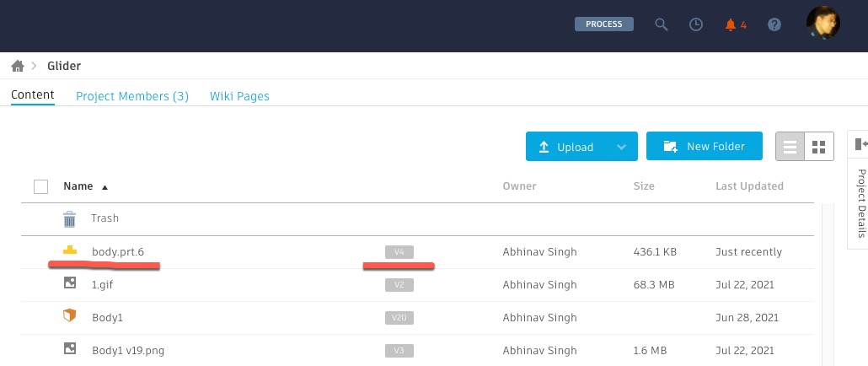The height and width of the screenshot is (366, 868).
Task: Click the V20 version badge of Body1
Action: pos(399,317)
